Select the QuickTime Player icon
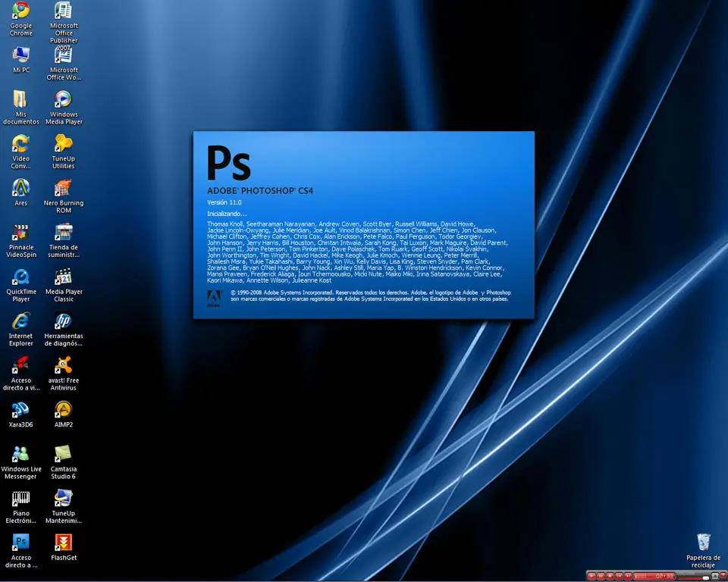Image resolution: width=728 pixels, height=582 pixels. [x=21, y=285]
